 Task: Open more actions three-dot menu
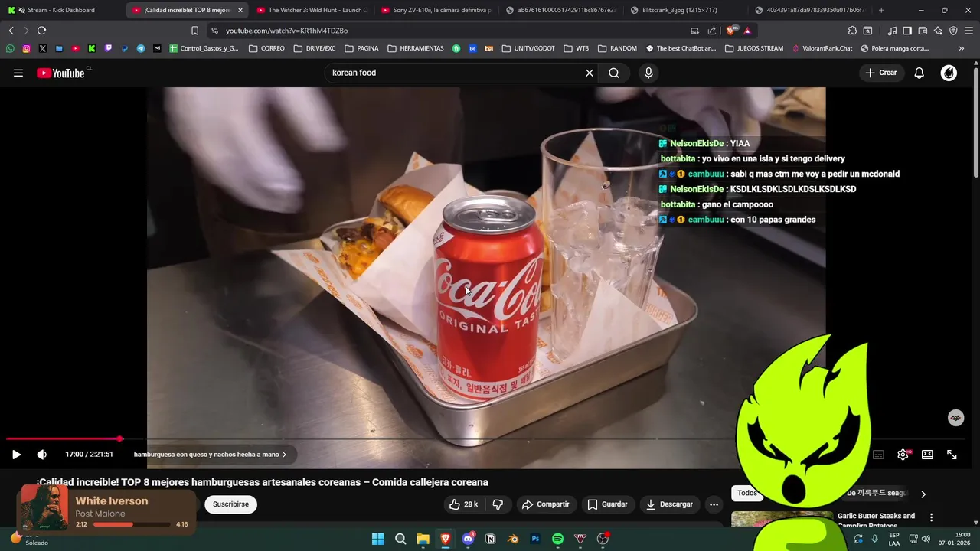(x=714, y=504)
